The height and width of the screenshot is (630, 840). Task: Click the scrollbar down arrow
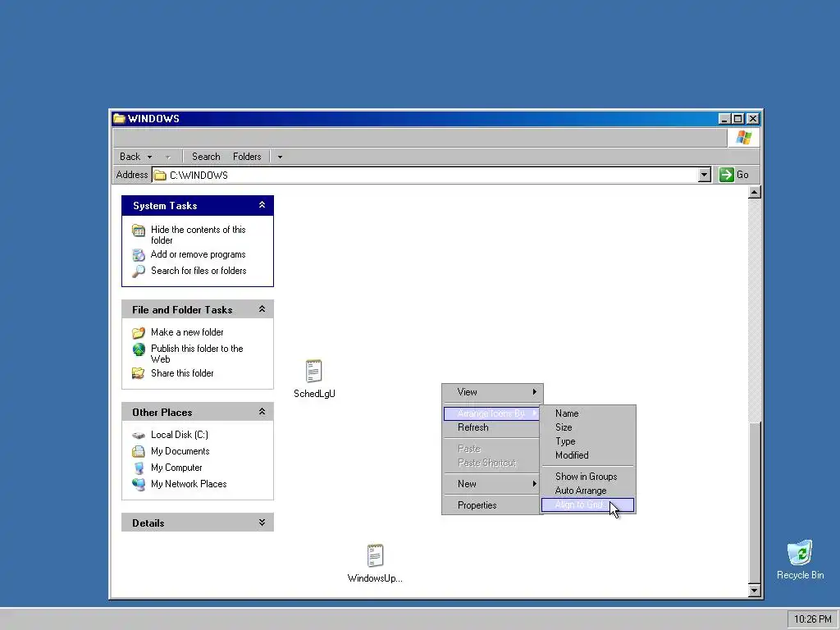pos(755,591)
